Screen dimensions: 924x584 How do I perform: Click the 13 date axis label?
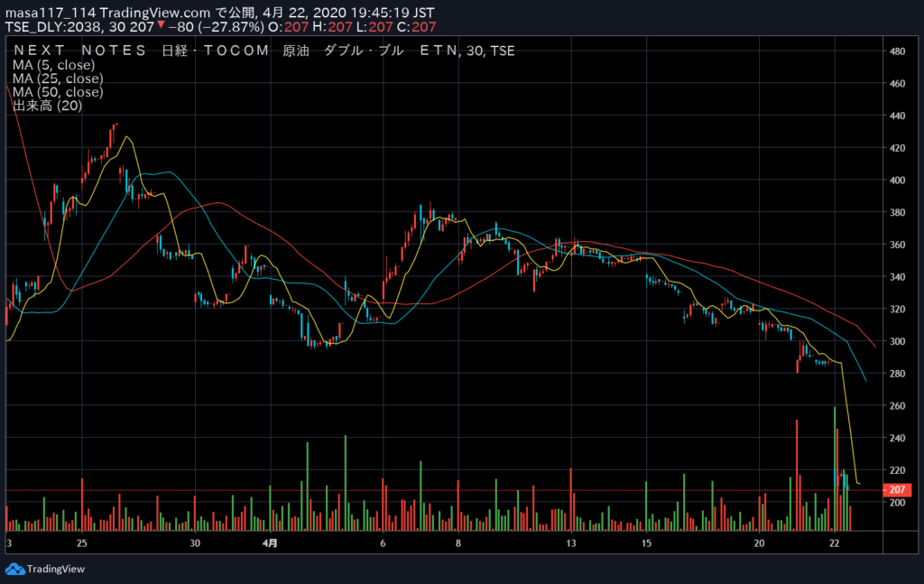pos(571,543)
